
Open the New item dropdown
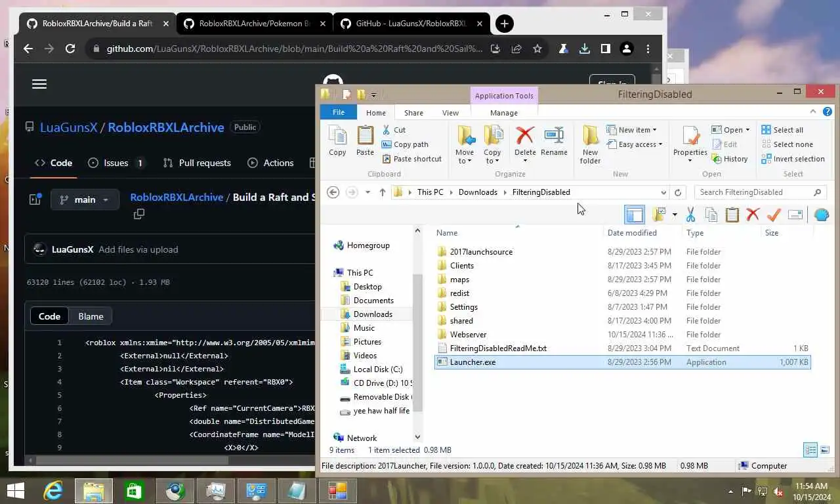(x=631, y=130)
